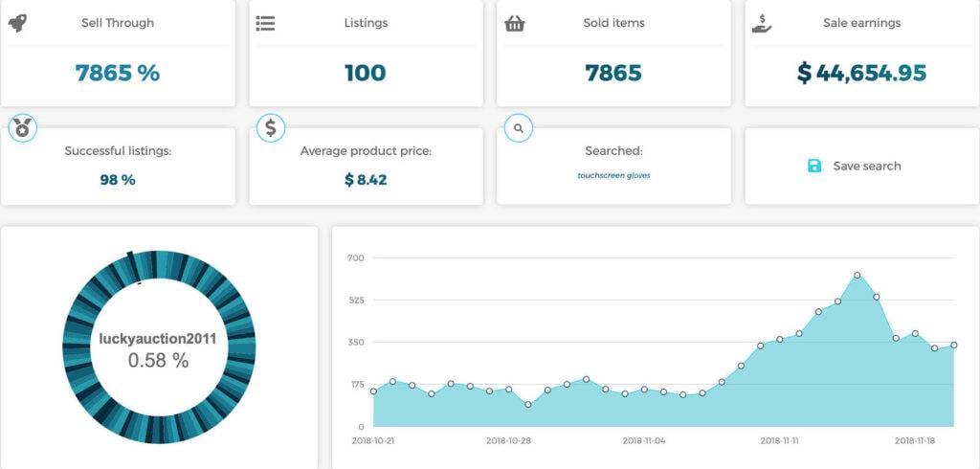Click the 7865 % Sell Through value
The height and width of the screenshot is (469, 980).
click(118, 73)
